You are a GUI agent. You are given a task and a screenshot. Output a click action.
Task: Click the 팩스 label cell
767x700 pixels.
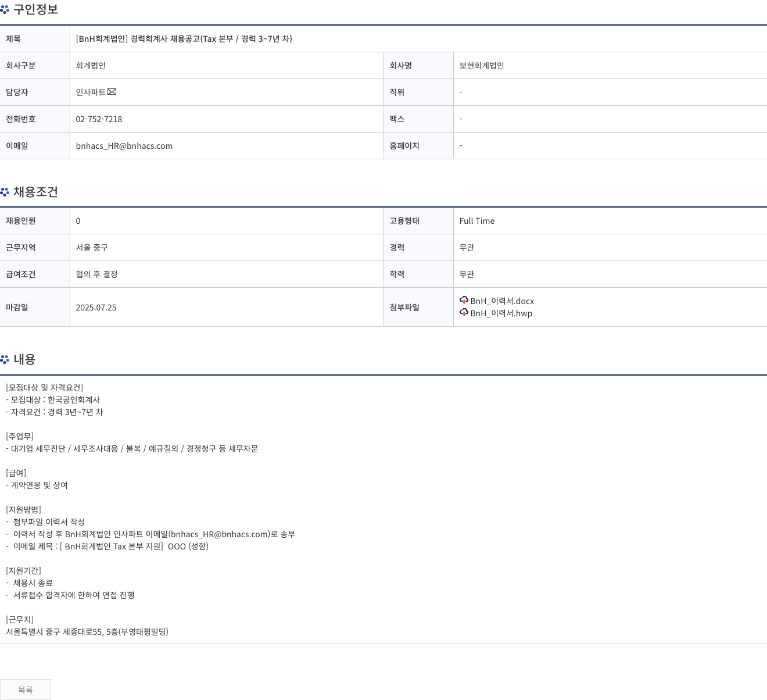(x=418, y=119)
